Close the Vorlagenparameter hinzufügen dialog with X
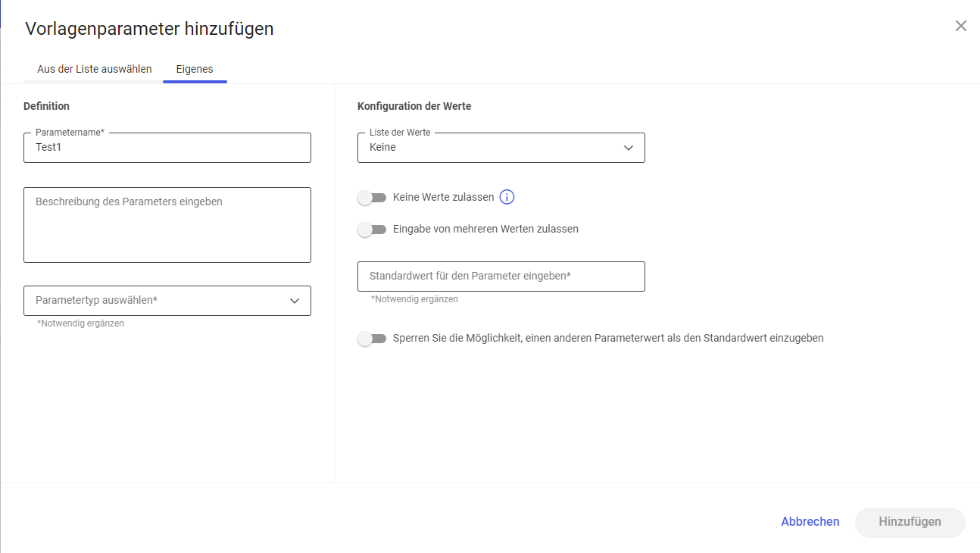 pyautogui.click(x=960, y=26)
